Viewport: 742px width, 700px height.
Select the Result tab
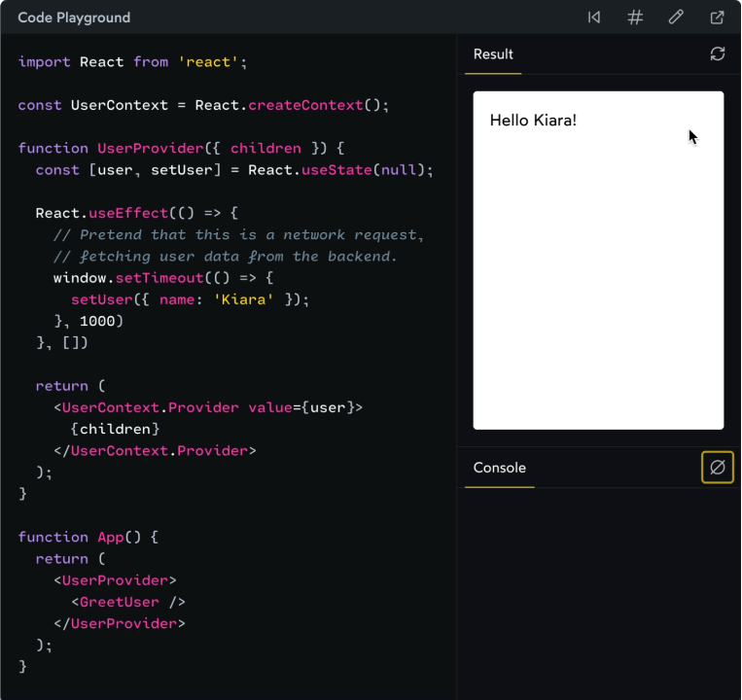[493, 54]
